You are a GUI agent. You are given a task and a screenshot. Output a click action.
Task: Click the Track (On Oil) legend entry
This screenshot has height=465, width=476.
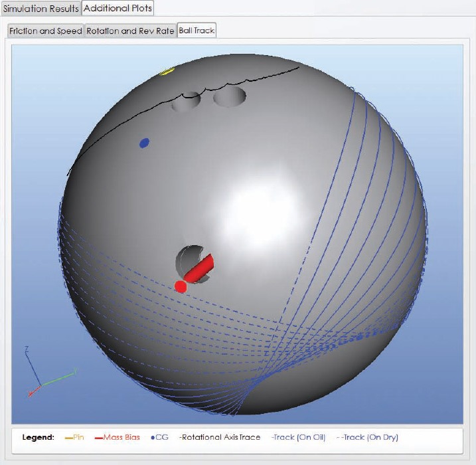click(299, 437)
